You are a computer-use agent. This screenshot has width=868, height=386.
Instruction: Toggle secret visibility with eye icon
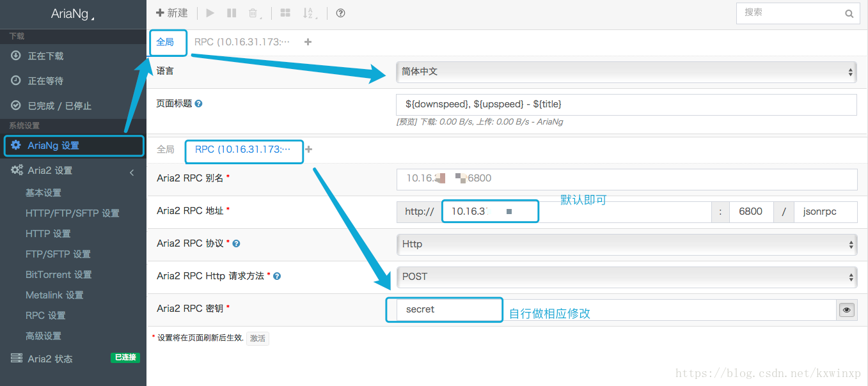tap(847, 310)
